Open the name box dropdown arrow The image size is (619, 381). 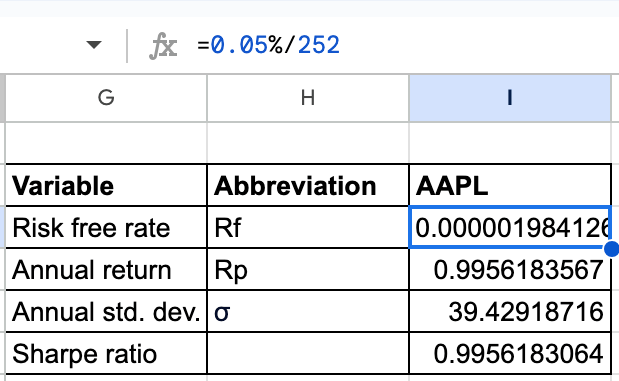point(94,45)
